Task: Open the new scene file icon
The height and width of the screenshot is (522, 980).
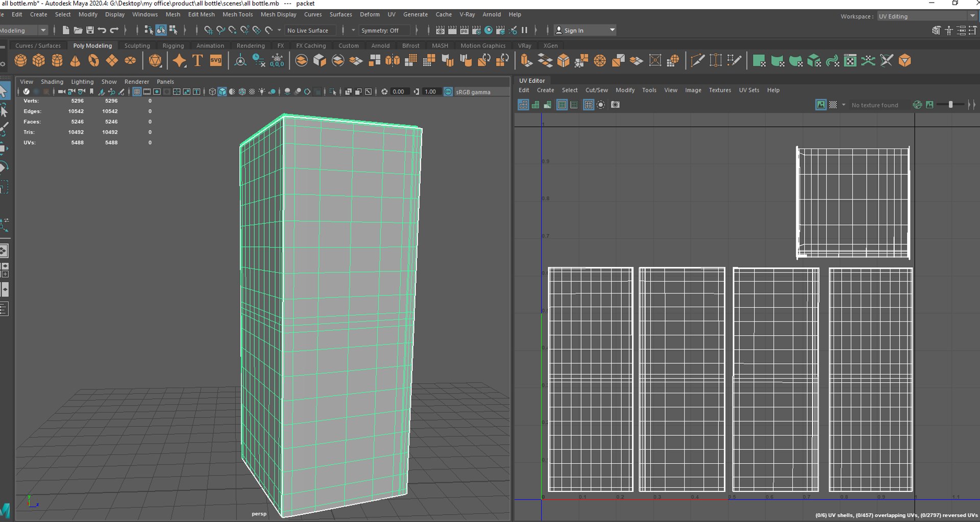Action: coord(66,30)
